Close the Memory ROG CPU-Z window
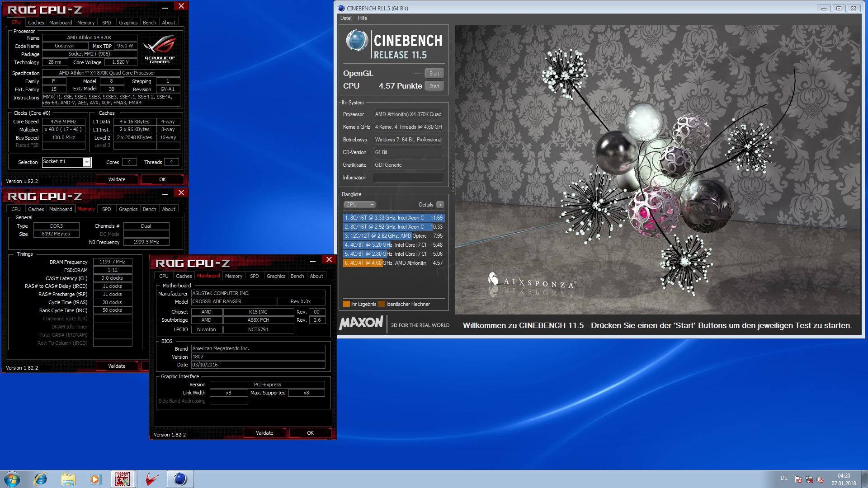This screenshot has height=488, width=868. coord(181,193)
